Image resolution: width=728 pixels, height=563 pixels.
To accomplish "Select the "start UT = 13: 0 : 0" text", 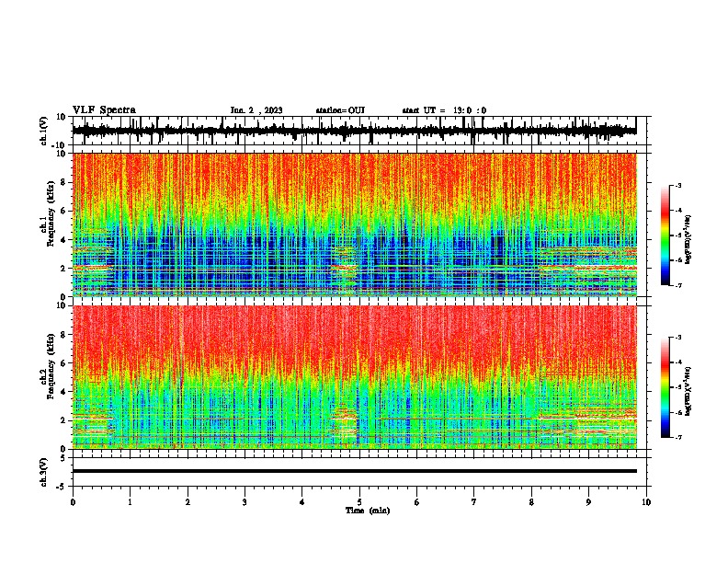I will pos(444,110).
